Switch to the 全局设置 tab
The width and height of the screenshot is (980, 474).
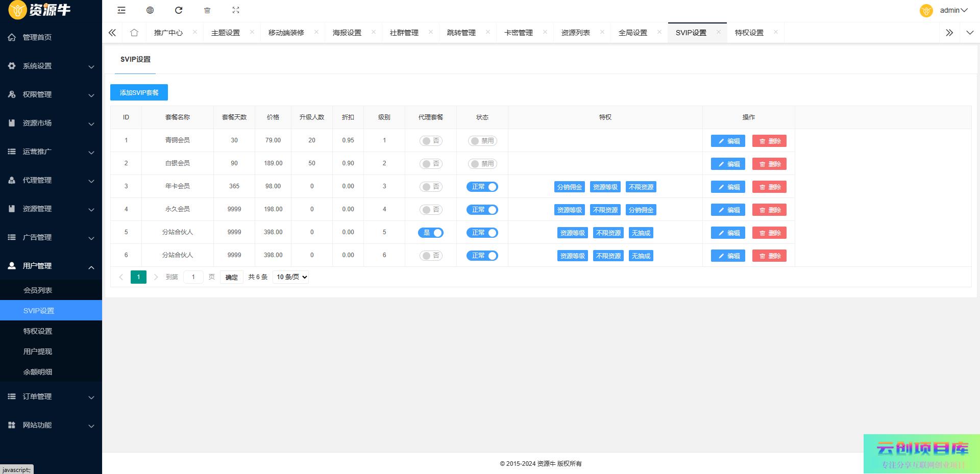click(x=632, y=33)
